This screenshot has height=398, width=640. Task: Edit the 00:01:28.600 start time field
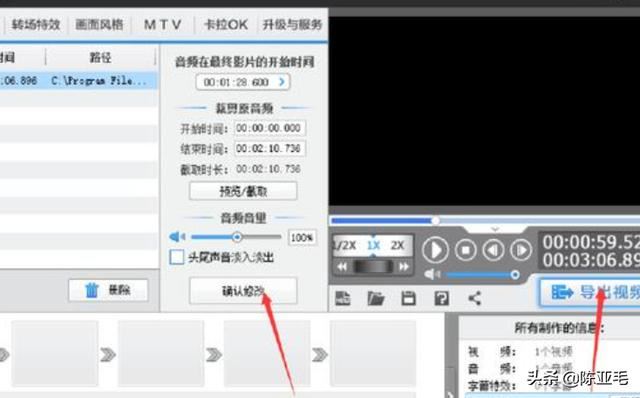(x=243, y=82)
